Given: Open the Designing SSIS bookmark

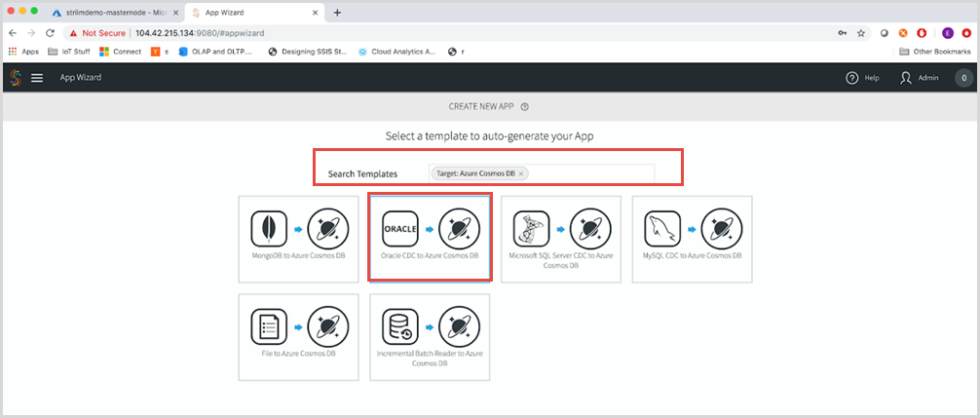Looking at the screenshot, I should click(x=307, y=52).
